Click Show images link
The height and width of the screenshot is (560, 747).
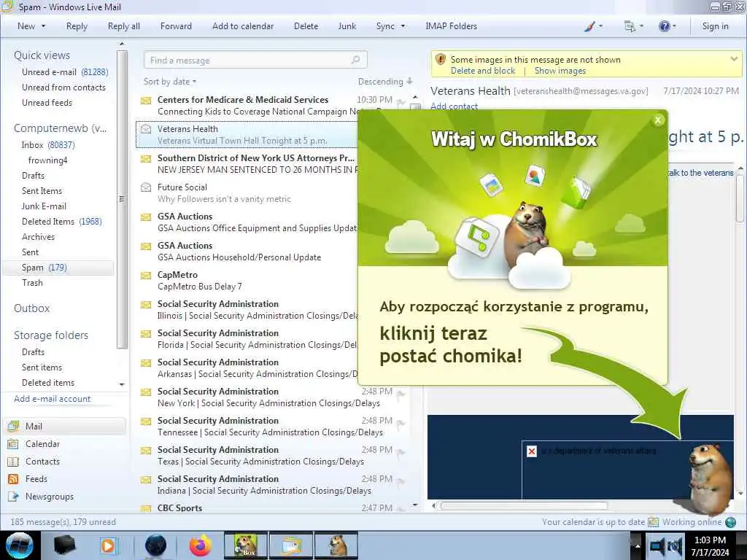point(560,71)
